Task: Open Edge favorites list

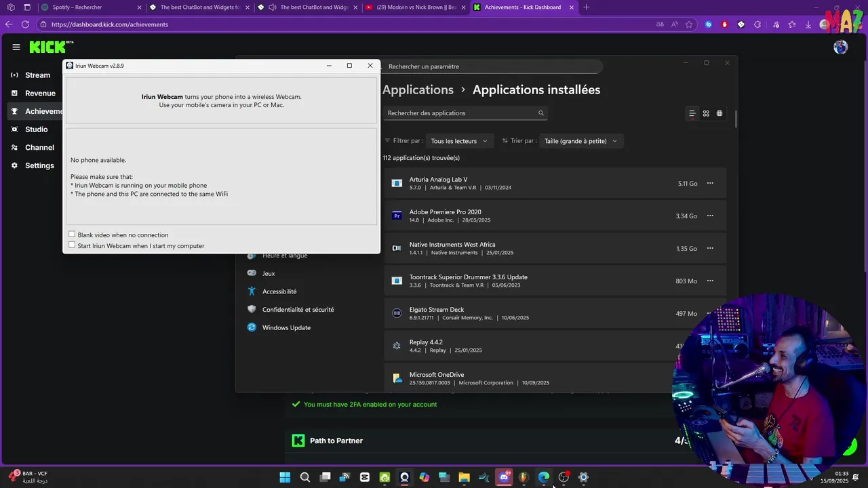Action: (x=792, y=24)
